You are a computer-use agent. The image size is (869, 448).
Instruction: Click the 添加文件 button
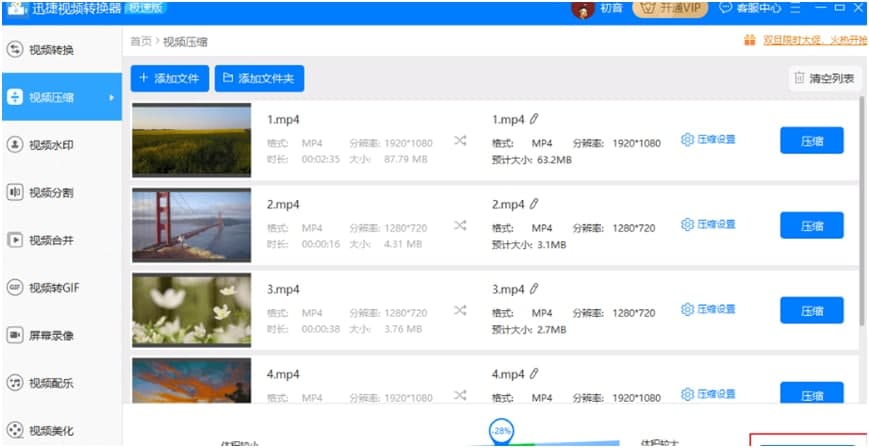click(x=170, y=78)
